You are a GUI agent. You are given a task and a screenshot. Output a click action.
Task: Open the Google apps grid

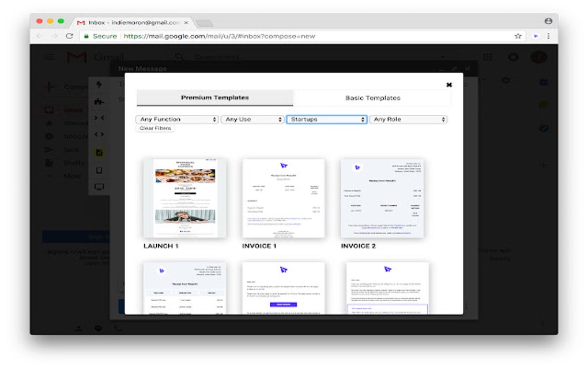[x=488, y=57]
